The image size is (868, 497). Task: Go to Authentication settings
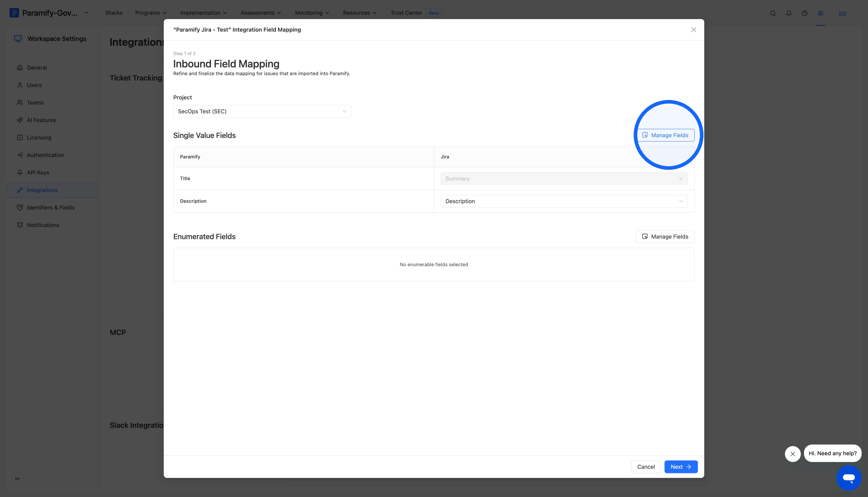click(x=52, y=155)
